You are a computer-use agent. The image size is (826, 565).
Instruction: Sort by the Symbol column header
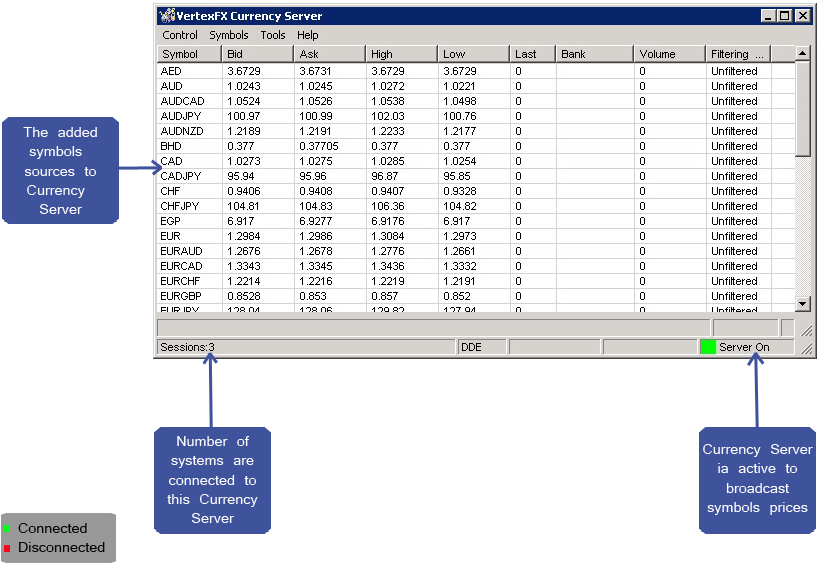tap(189, 54)
